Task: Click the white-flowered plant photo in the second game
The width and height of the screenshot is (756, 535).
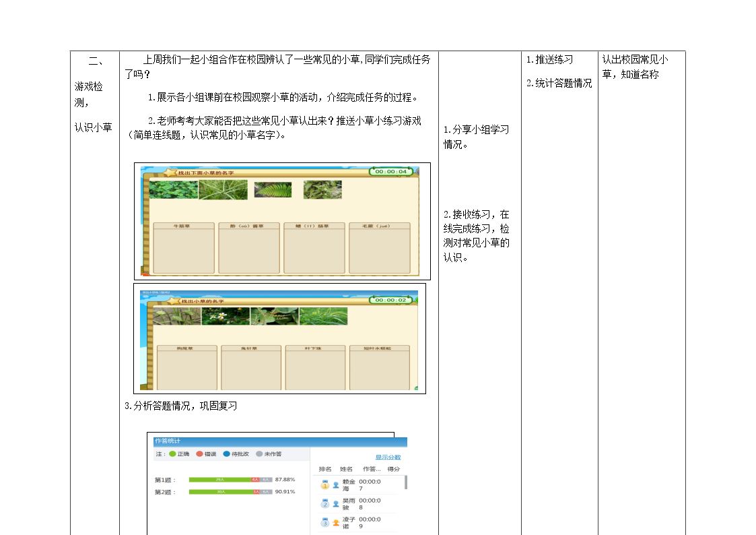Action: click(x=226, y=317)
